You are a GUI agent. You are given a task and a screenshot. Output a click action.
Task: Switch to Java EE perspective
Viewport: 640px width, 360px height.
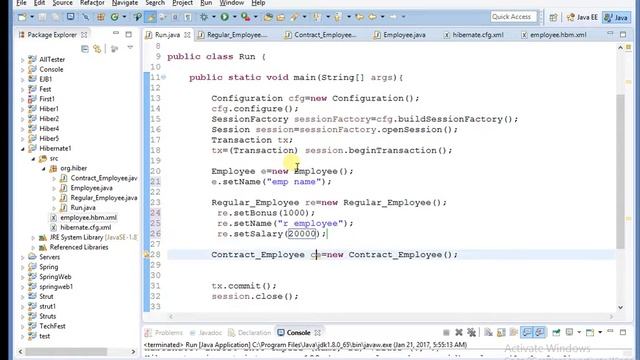[582, 17]
